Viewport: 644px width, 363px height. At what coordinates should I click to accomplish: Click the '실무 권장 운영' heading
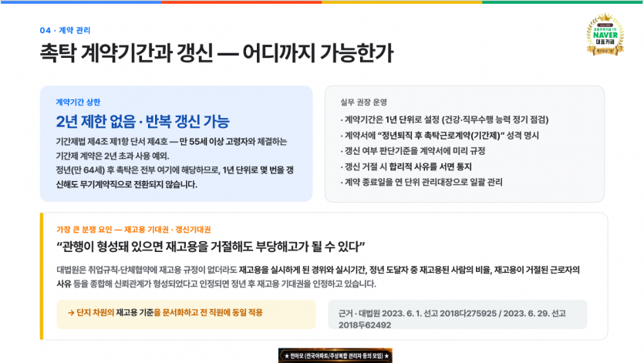[x=363, y=103]
